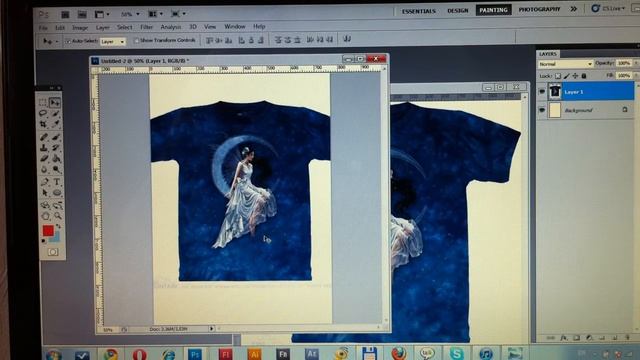Toggle lock image pixels brush icon

click(567, 76)
